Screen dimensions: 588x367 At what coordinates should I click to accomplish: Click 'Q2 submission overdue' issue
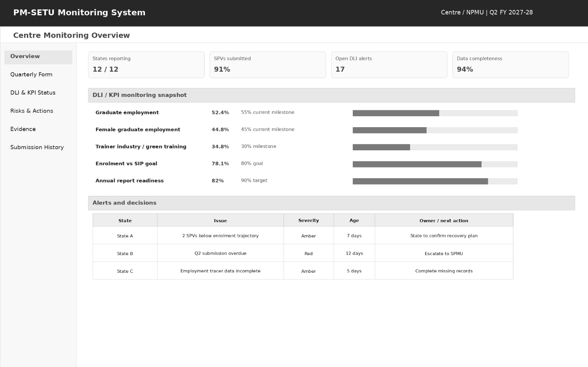(x=220, y=254)
